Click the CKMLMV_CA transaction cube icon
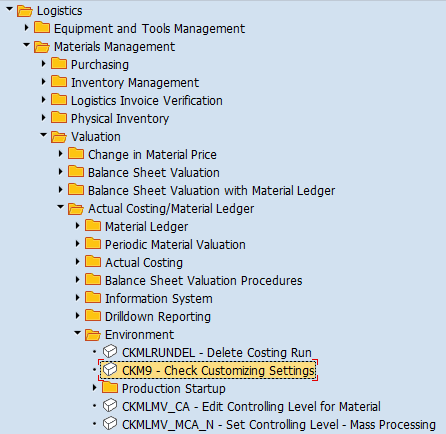446x434 pixels. pos(110,405)
